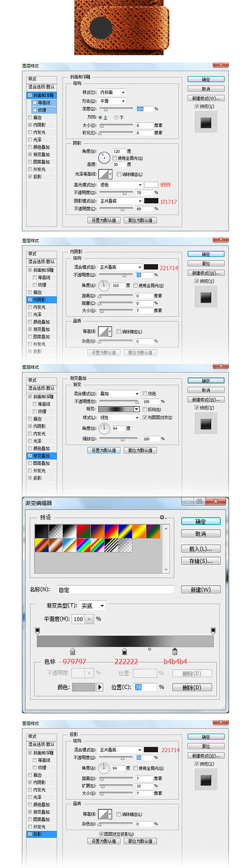Viewport: 251px width, 868px height.
Task: Enable the 描边 (Stroke) style checkbox in Bevel dialog
Action: 30,117
